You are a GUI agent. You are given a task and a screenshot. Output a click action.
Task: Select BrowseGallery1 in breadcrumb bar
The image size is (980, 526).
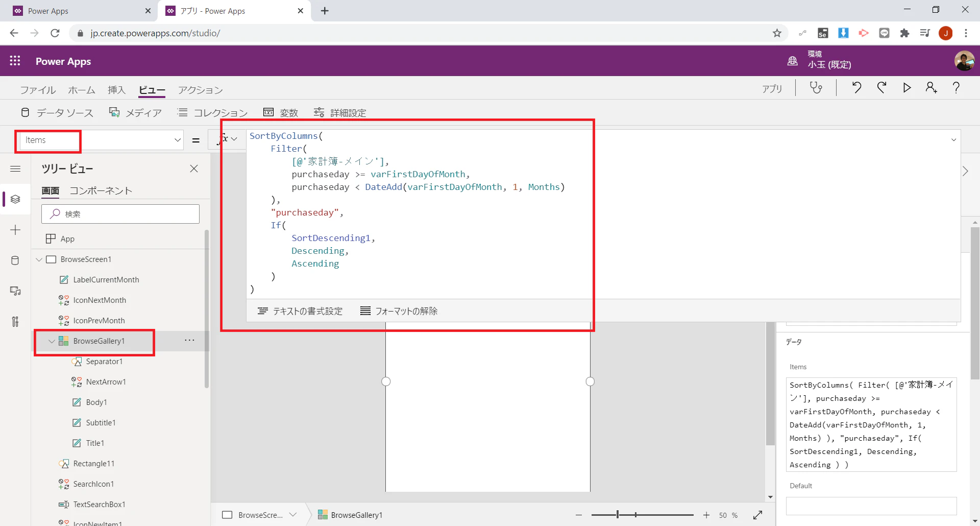pos(350,515)
